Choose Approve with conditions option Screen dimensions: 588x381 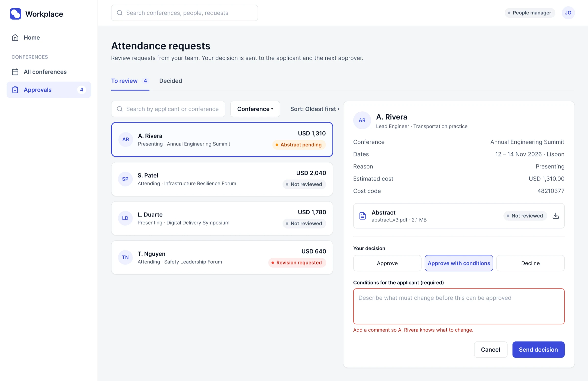point(459,263)
